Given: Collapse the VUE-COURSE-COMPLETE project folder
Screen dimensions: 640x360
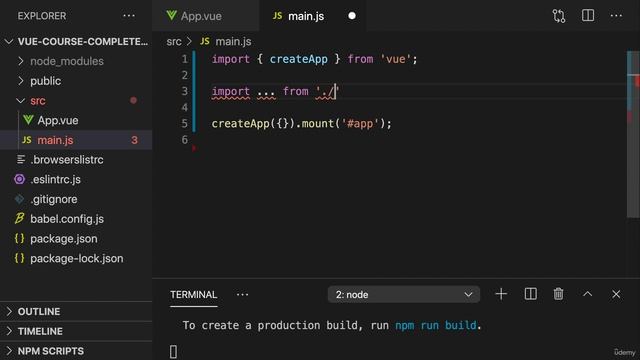Looking at the screenshot, I should [76, 42].
